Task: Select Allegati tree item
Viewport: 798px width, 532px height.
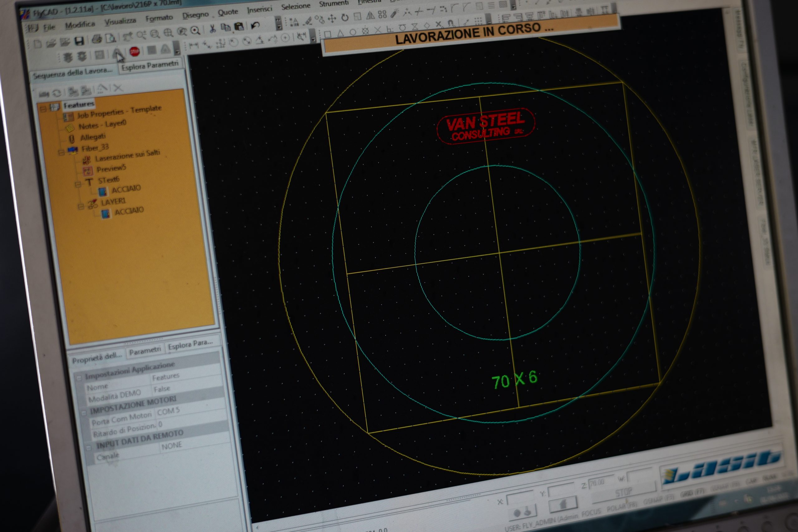Action: point(93,137)
